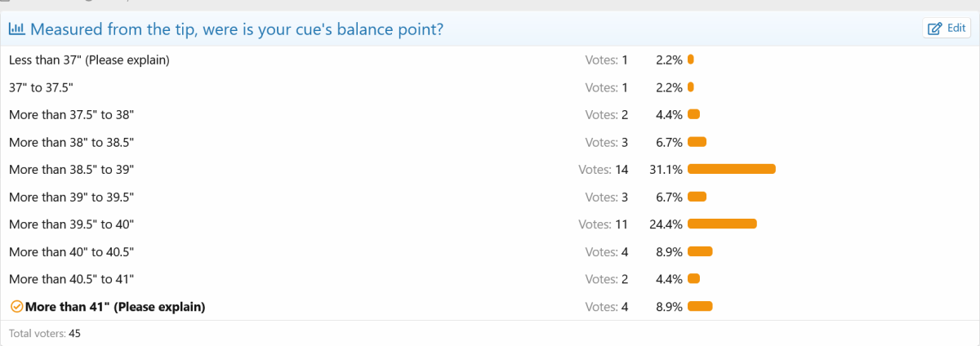Click the 4.4% value for 40.5" to 41"
980x346 pixels.
669,279
